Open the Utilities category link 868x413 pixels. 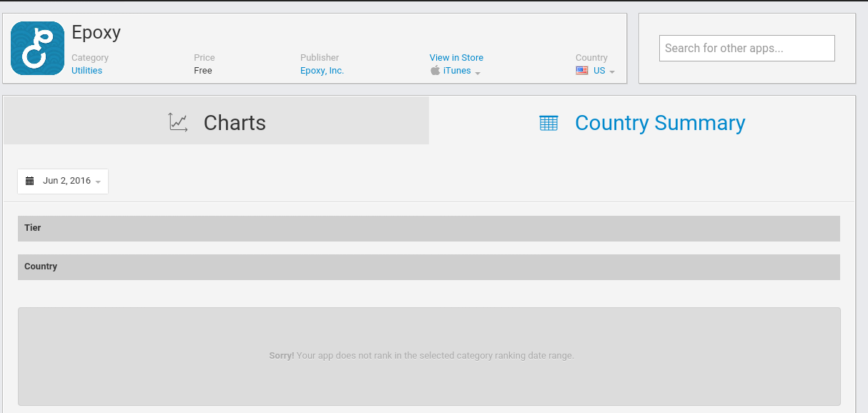tap(87, 70)
